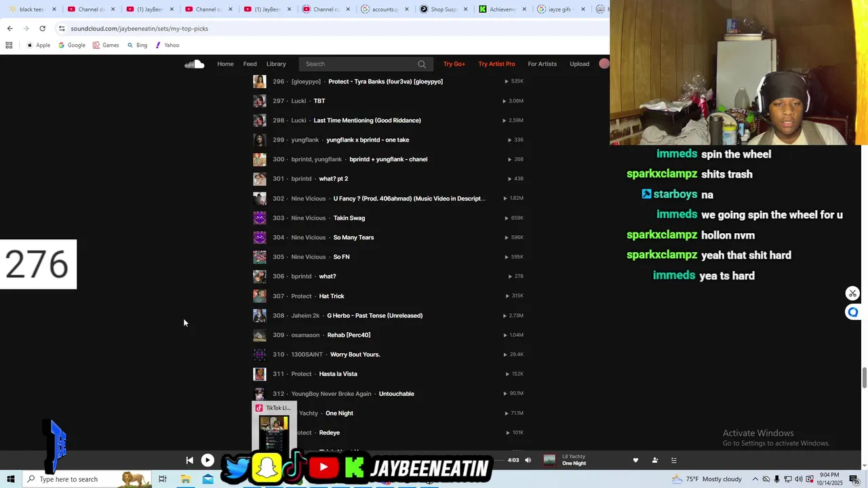This screenshot has height=488, width=868.
Task: Click the volume speaker icon in the player
Action: [528, 460]
